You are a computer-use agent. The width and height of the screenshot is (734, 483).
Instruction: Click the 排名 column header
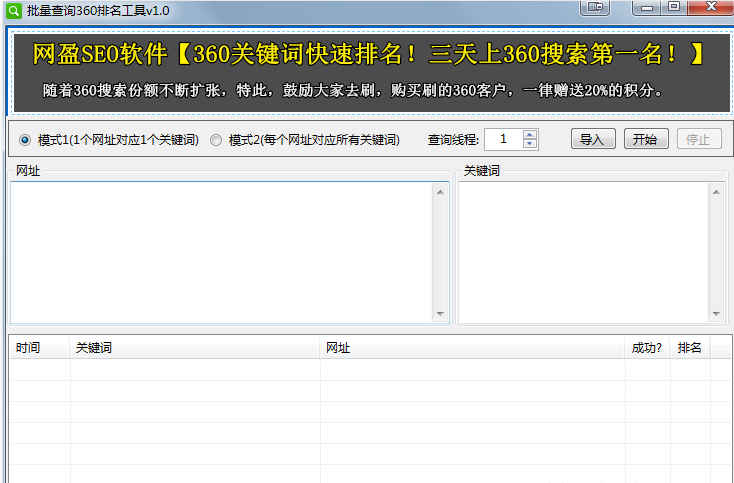[x=690, y=348]
